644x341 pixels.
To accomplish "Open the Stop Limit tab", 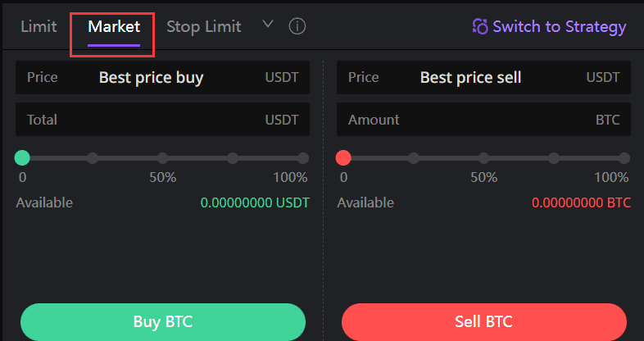I will tap(204, 27).
